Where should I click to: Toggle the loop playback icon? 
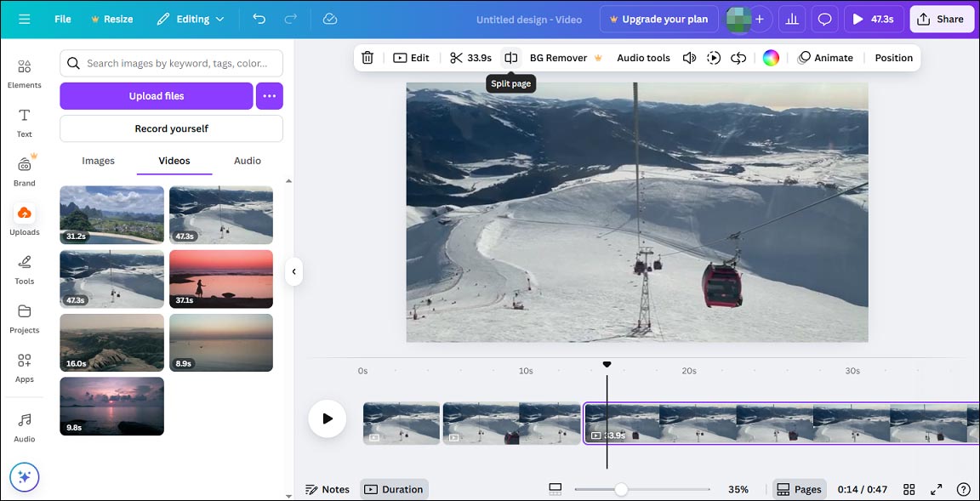point(738,58)
